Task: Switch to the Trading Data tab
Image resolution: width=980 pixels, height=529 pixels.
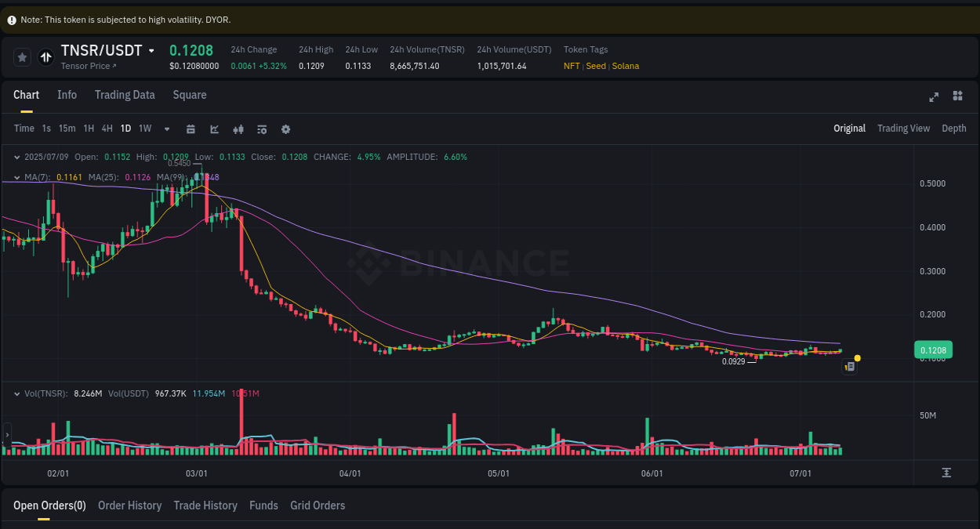Action: click(125, 95)
